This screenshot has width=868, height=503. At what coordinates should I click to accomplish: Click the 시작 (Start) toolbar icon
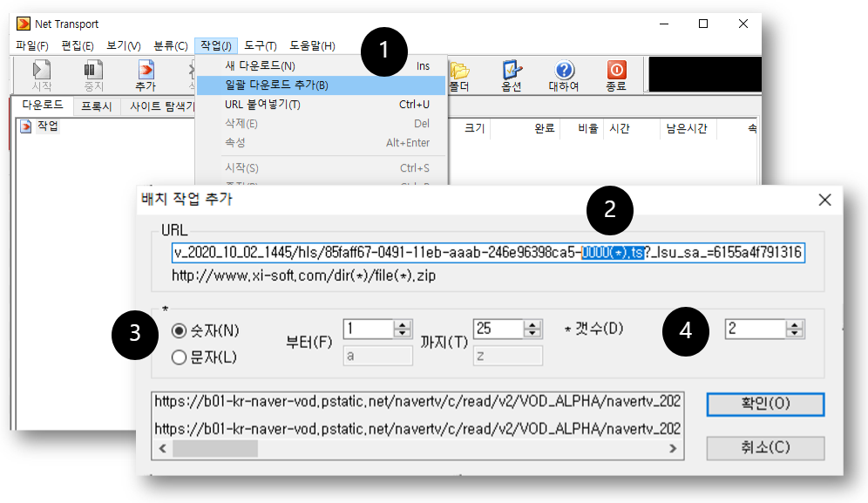click(42, 75)
